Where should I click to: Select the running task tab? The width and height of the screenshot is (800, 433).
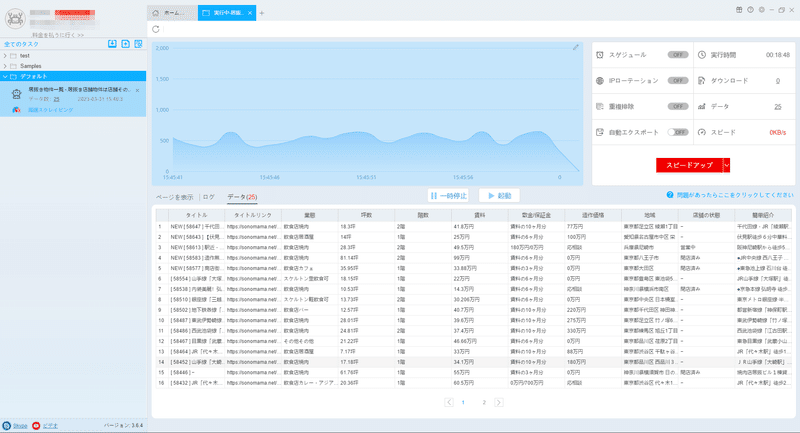point(227,13)
